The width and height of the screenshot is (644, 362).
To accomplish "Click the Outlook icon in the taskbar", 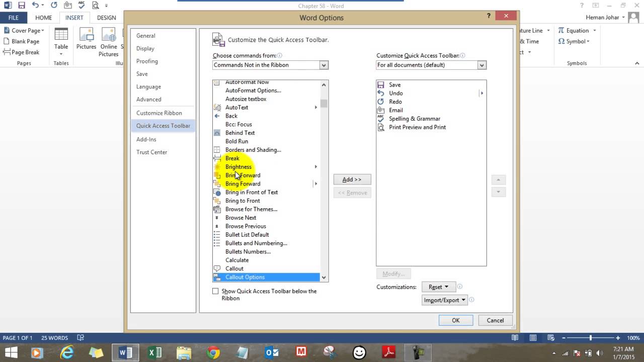I will pyautogui.click(x=272, y=352).
